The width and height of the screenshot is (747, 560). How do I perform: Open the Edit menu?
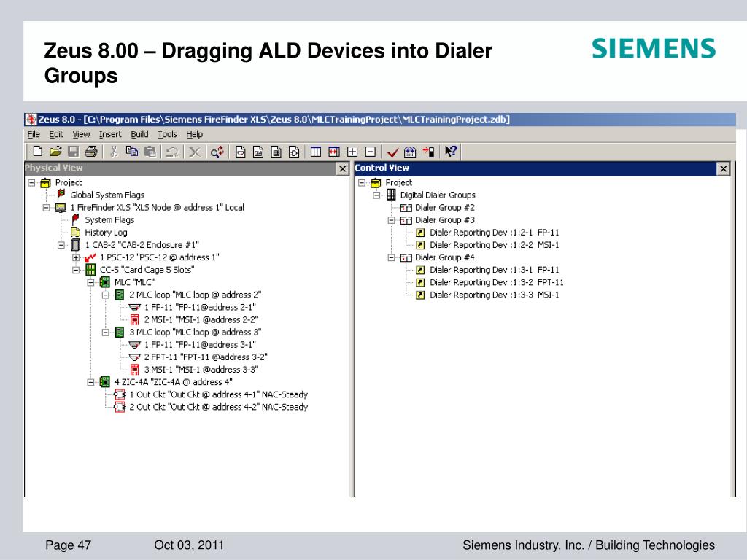(55, 134)
